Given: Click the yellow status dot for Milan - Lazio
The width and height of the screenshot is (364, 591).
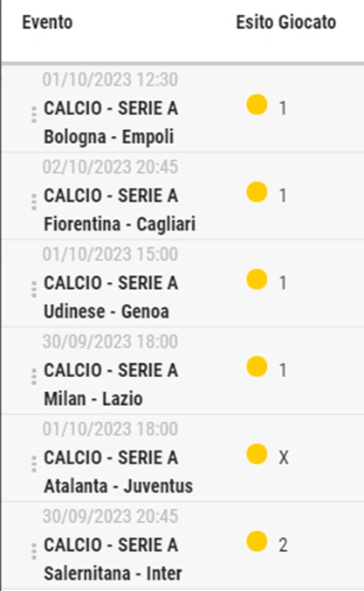Looking at the screenshot, I should coord(257,367).
